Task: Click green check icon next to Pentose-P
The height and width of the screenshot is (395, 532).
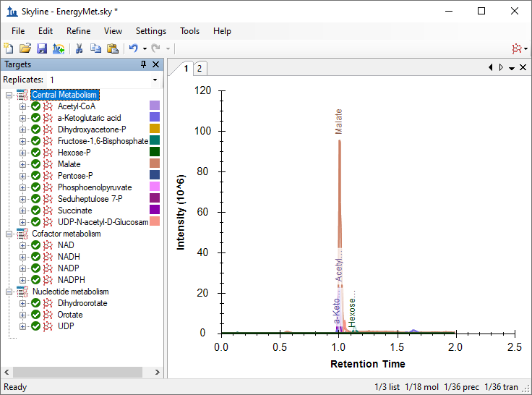Action: point(35,176)
